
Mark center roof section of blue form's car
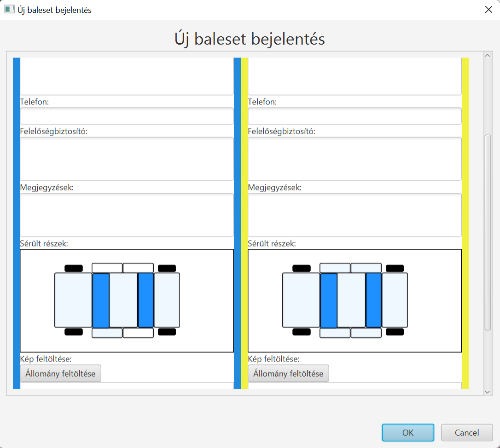[123, 300]
